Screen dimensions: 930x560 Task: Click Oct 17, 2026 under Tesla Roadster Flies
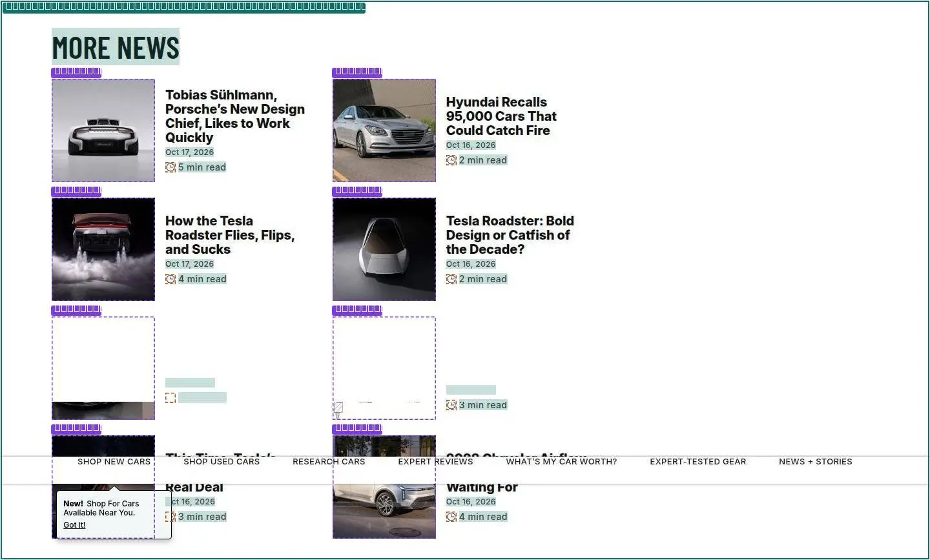[189, 264]
